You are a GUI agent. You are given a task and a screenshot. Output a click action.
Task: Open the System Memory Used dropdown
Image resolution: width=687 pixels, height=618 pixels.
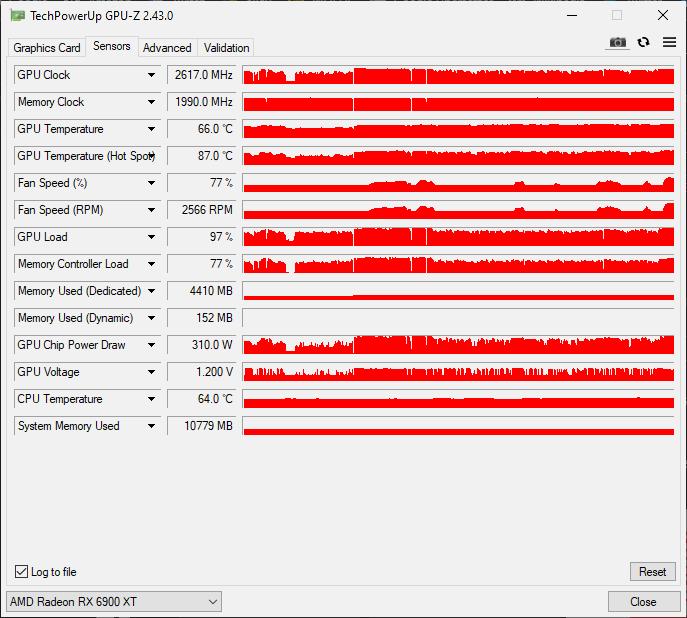151,426
